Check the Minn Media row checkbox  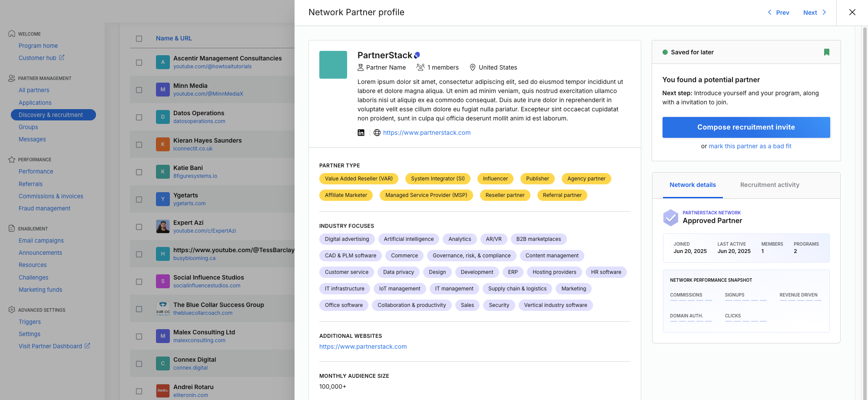point(139,90)
